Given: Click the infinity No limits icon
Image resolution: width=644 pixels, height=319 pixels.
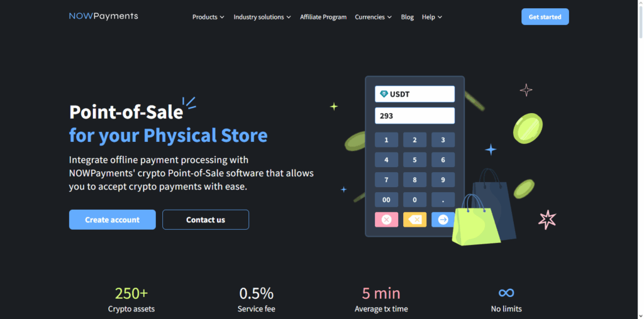Looking at the screenshot, I should 506,293.
